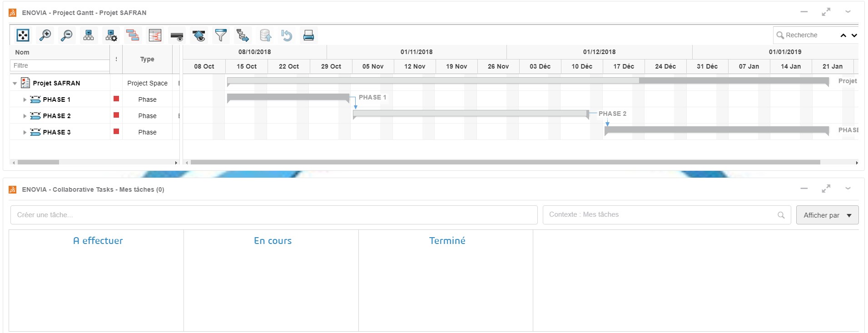Open the hierarchy settings gear icon
The width and height of the screenshot is (868, 333).
pos(111,35)
